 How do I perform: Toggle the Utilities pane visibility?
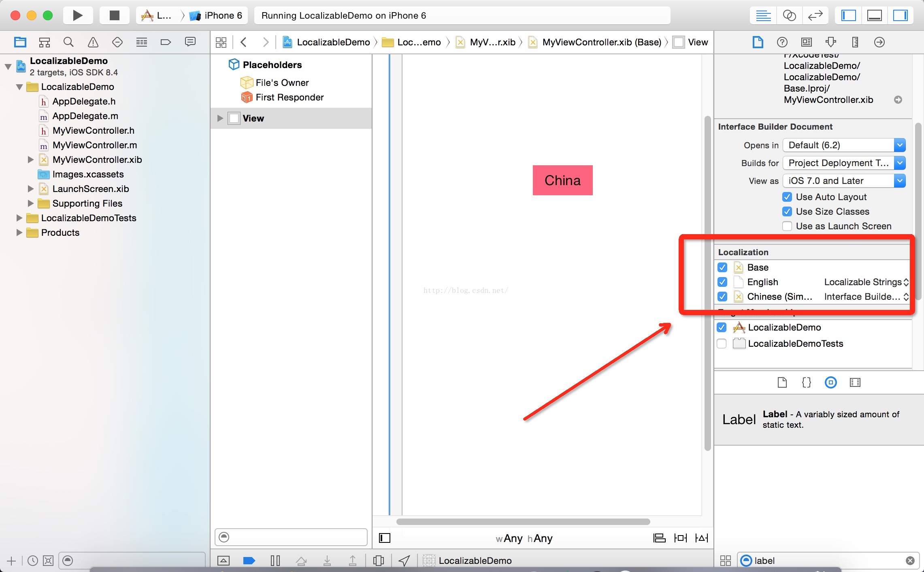[x=901, y=16]
